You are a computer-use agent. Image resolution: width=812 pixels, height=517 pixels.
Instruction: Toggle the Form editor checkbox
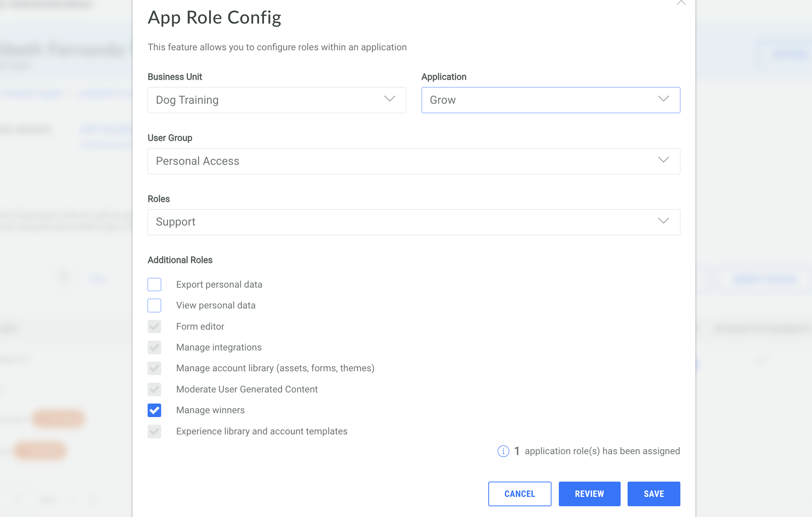tap(154, 327)
